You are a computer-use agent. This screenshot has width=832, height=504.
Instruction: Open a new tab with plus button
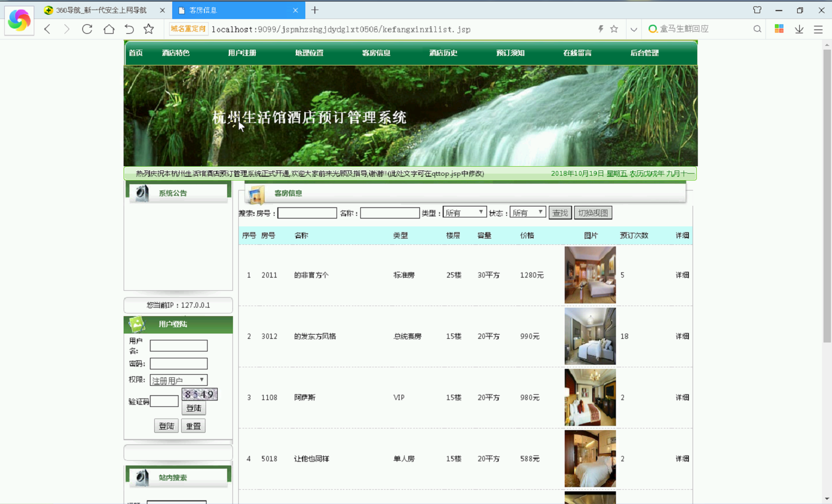tap(315, 10)
